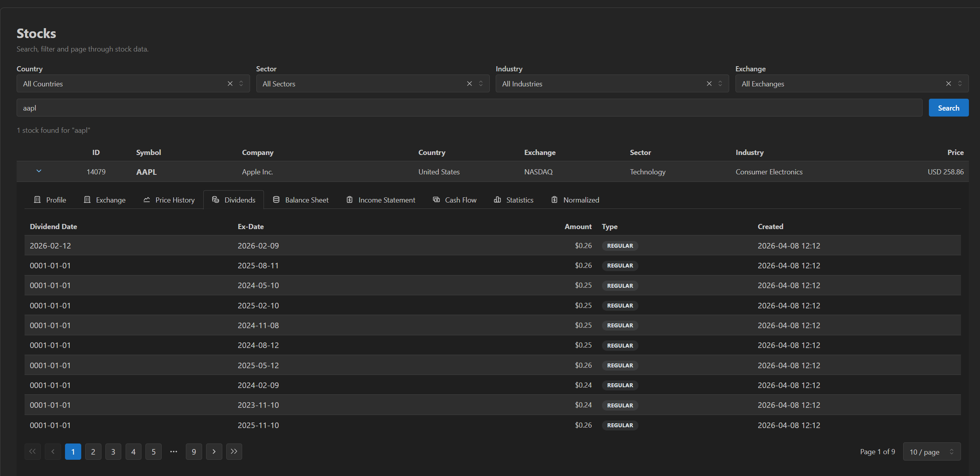Open the Income Statement tab
The width and height of the screenshot is (980, 476).
381,200
